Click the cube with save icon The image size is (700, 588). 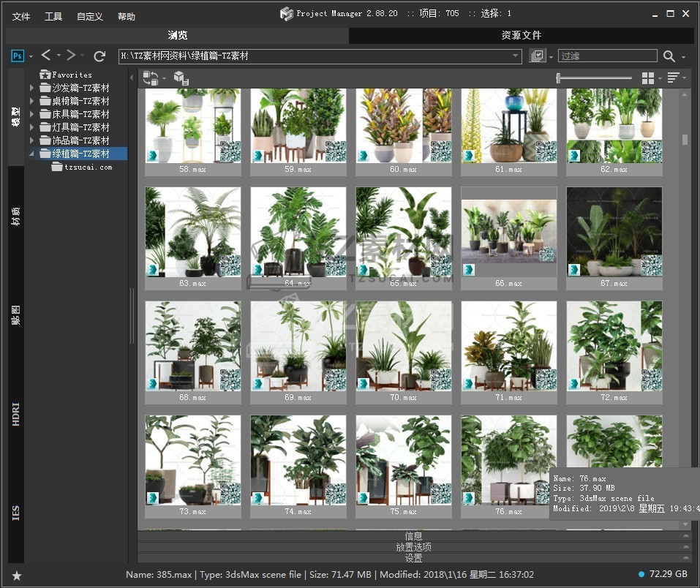point(181,78)
